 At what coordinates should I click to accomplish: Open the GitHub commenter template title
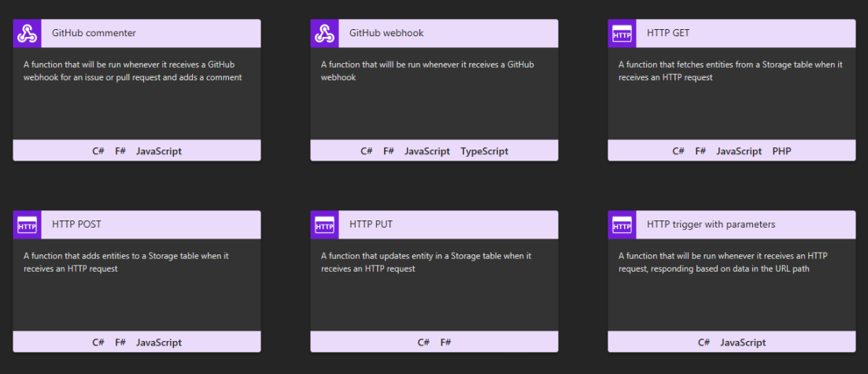(94, 34)
